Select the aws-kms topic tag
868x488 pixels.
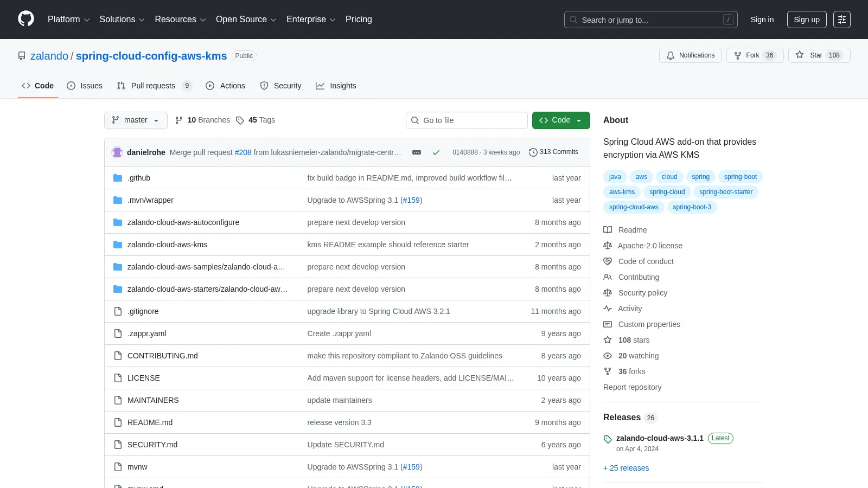coord(622,192)
